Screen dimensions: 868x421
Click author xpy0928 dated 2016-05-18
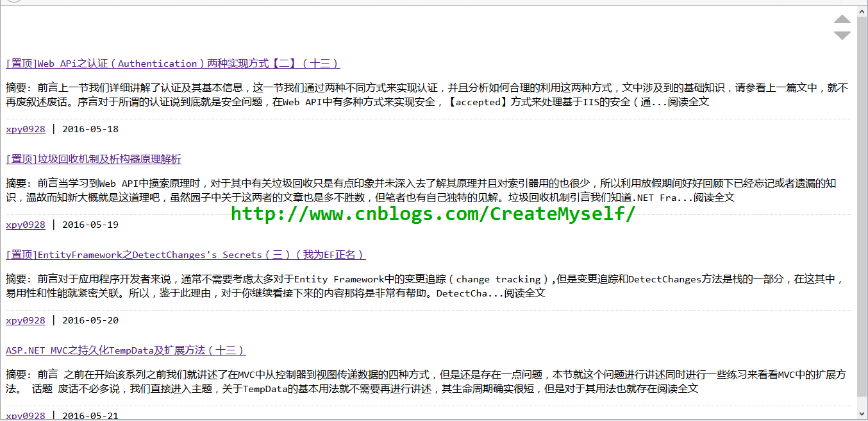[26, 129]
